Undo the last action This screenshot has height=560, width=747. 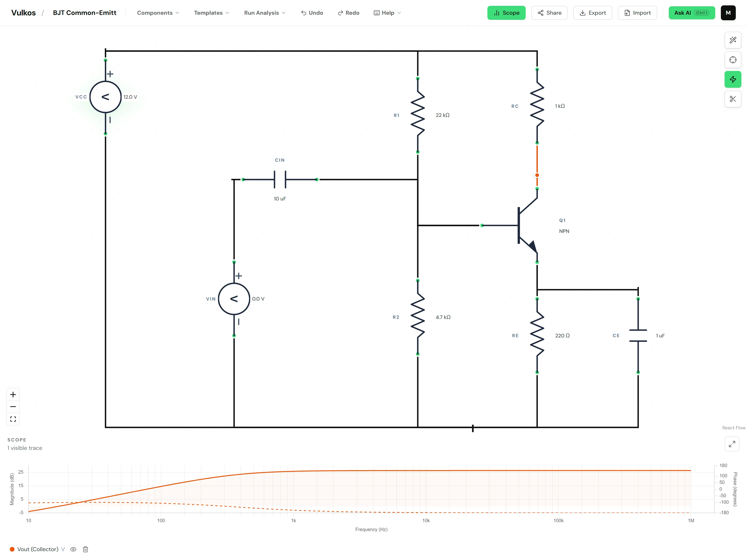tap(312, 13)
